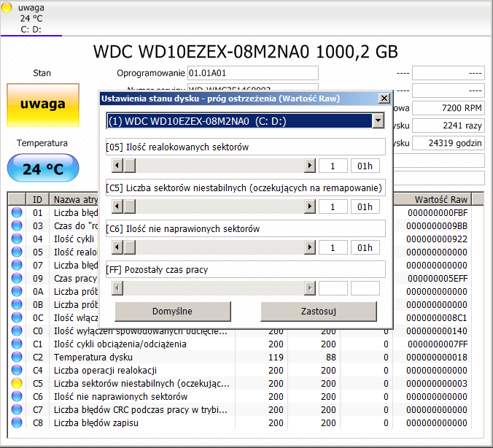The width and height of the screenshot is (493, 448).
Task: Click raw value 000000000FBF of attribute 01
Action: coord(438,213)
